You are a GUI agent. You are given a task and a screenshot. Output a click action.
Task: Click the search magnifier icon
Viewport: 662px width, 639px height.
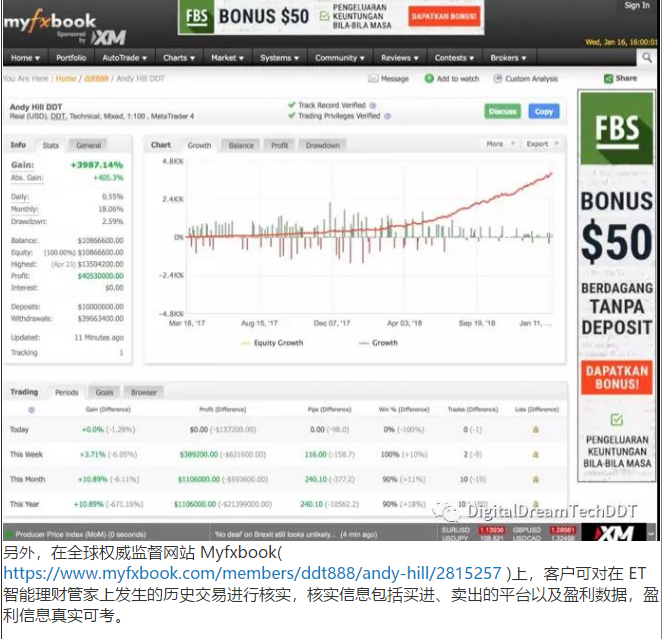pos(647,57)
